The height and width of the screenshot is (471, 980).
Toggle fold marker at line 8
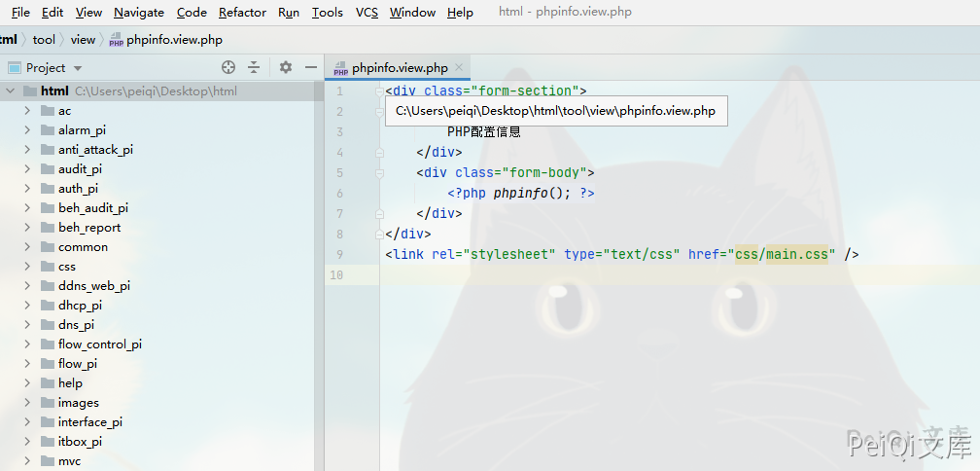(x=379, y=234)
